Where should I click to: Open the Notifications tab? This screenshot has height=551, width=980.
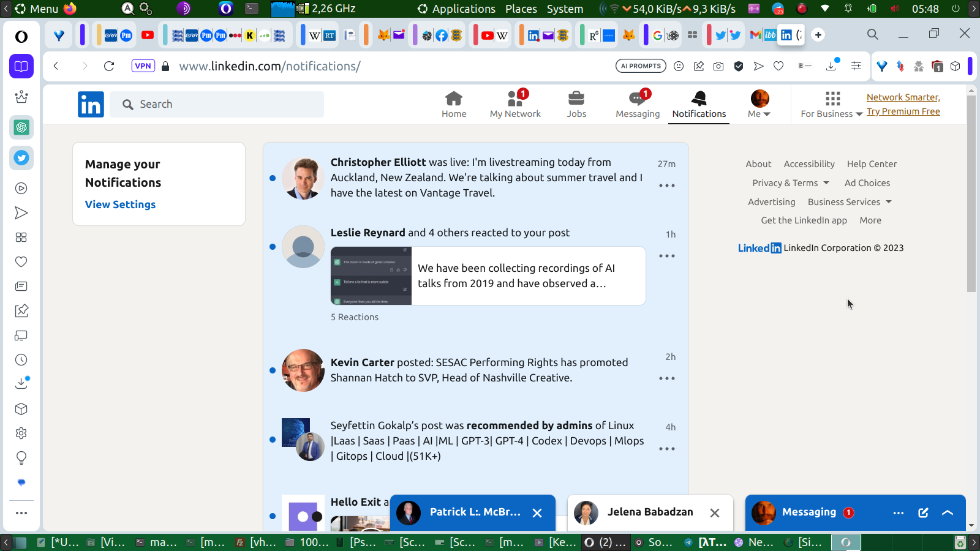pyautogui.click(x=699, y=105)
